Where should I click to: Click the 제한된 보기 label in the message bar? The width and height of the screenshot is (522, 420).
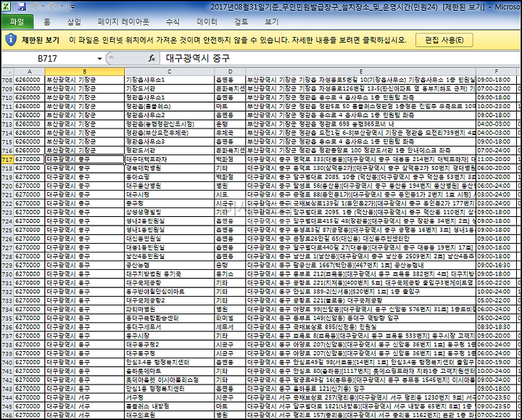(41, 41)
